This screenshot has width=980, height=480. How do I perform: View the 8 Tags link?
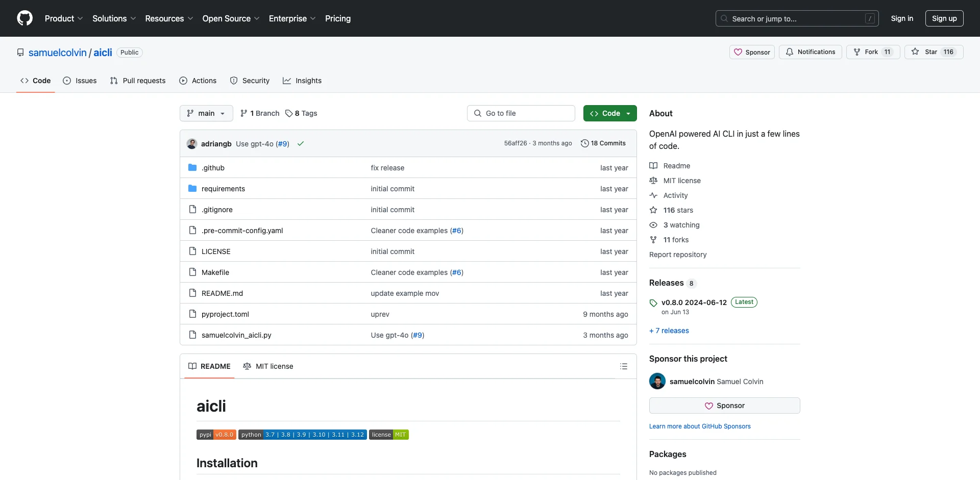(x=301, y=113)
